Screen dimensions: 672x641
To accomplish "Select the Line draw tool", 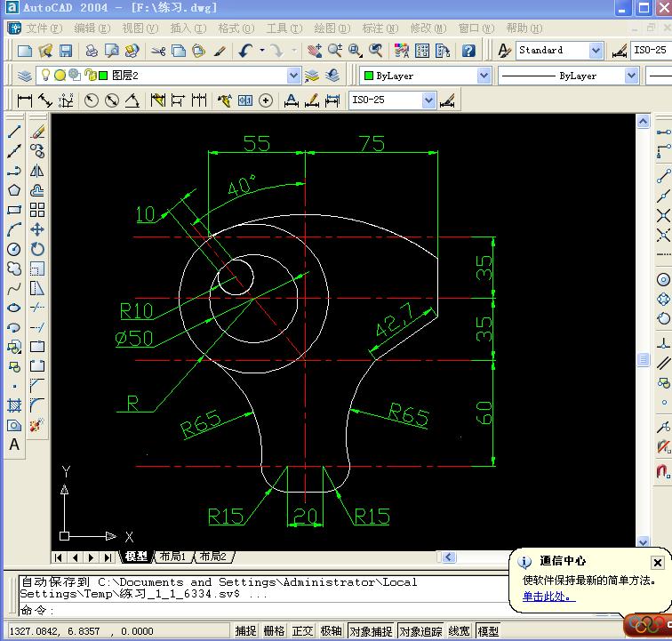I will point(14,132).
